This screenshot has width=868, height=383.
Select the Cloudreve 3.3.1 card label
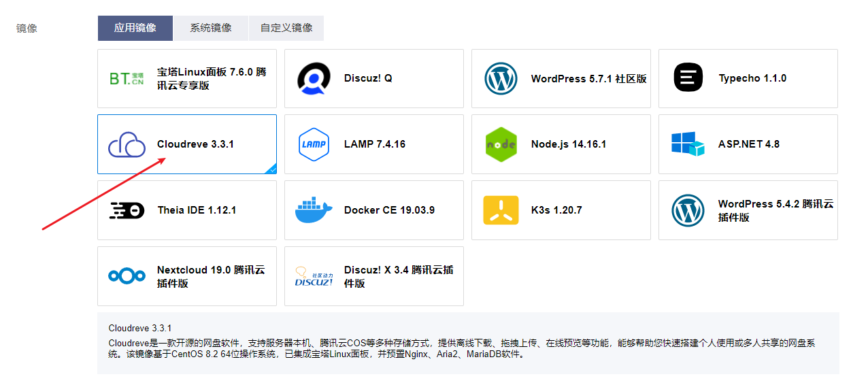[x=195, y=144]
